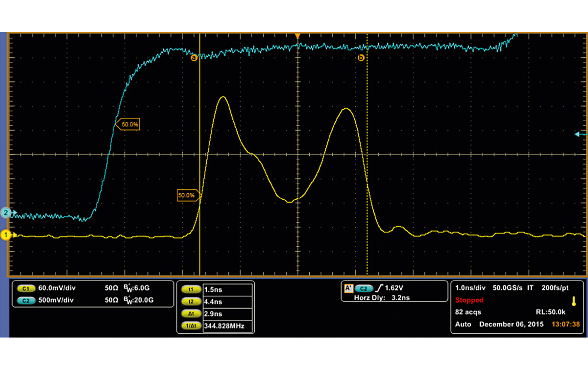Click the trigger A indicator
588x368 pixels.
point(349,289)
